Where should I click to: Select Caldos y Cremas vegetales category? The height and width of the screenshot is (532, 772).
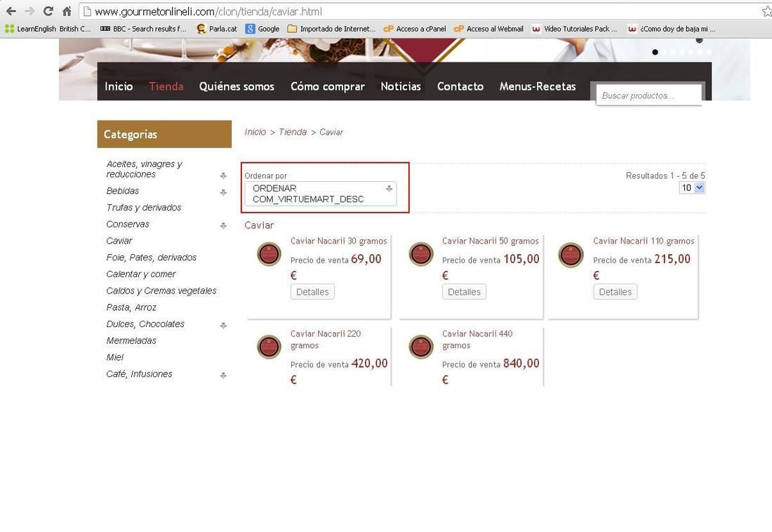pyautogui.click(x=161, y=291)
